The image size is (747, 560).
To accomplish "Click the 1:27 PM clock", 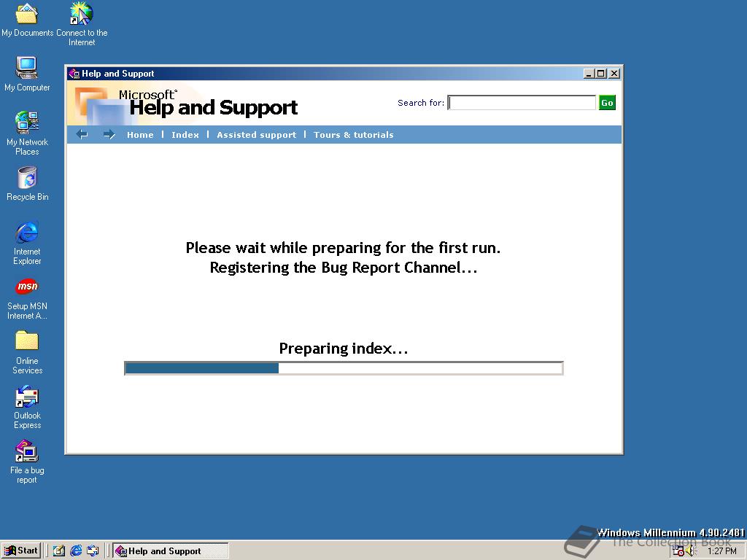I will 721,551.
